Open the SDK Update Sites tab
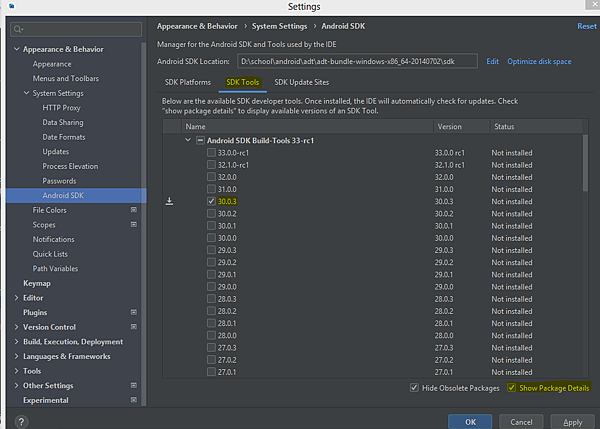Image resolution: width=600 pixels, height=429 pixels. 302,83
